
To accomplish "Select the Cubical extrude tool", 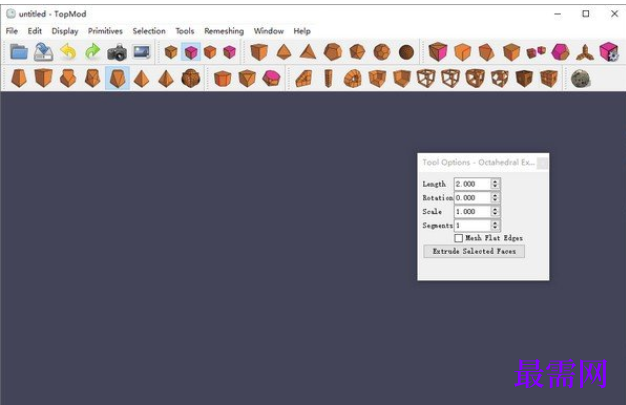I will coord(44,78).
